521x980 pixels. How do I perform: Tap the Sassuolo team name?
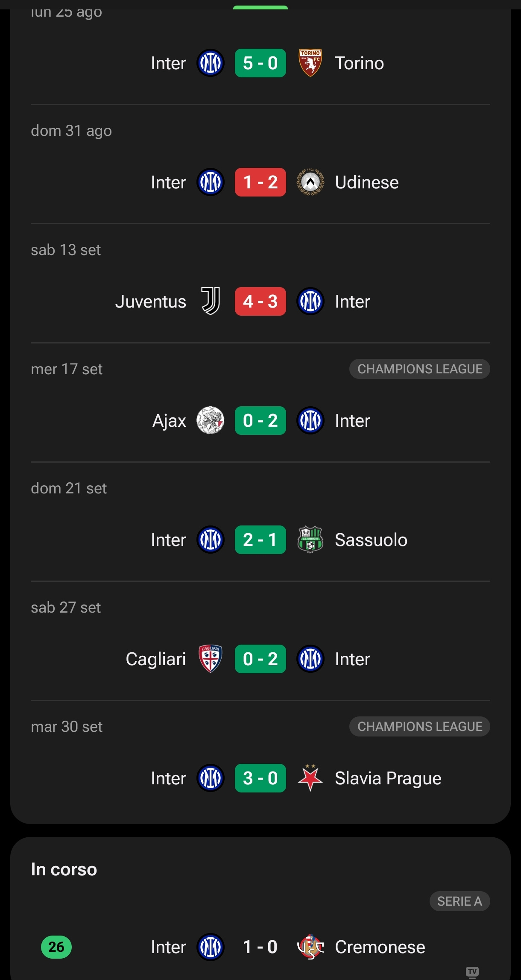(371, 540)
